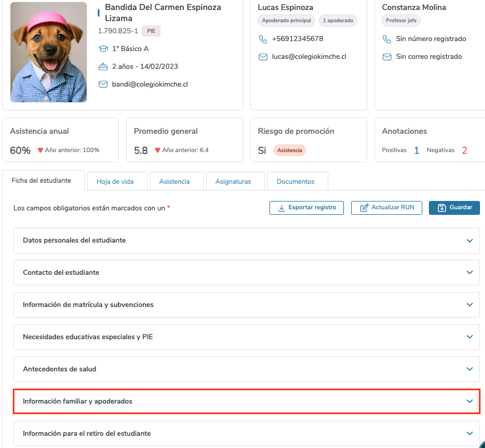Click the download icon on Exportar registro
The width and height of the screenshot is (485, 448).
pos(282,208)
